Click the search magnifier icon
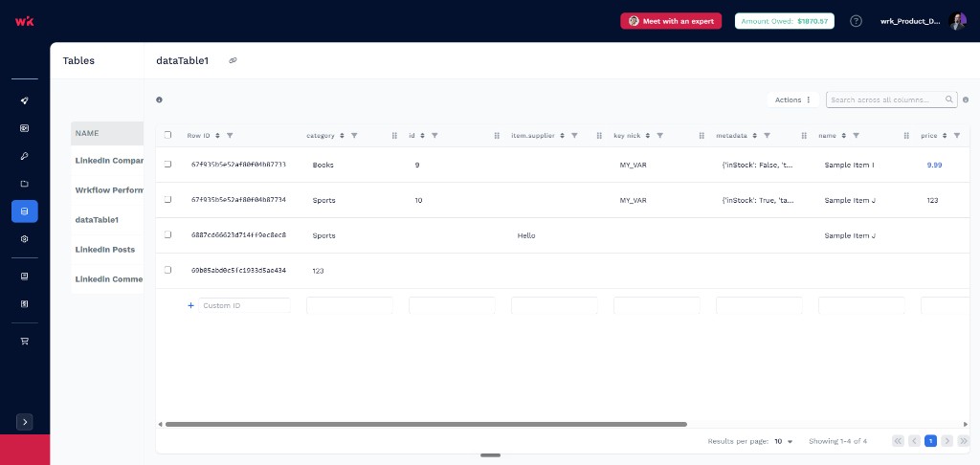980x465 pixels. pyautogui.click(x=948, y=100)
